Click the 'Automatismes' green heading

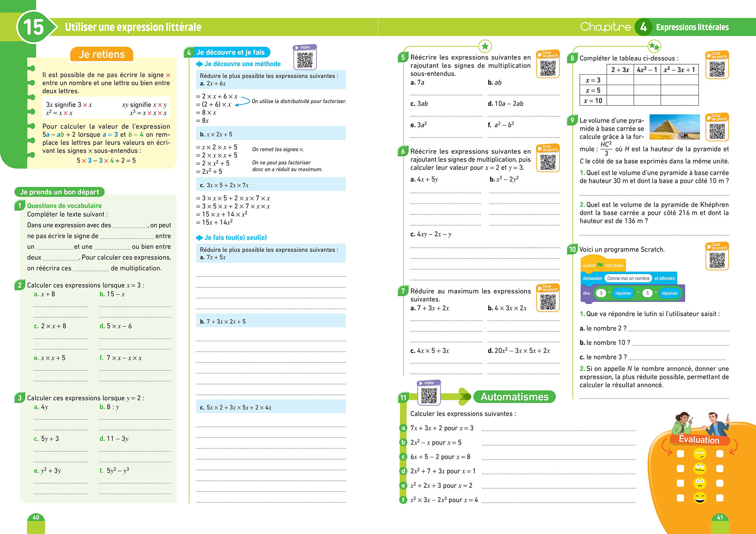[514, 397]
